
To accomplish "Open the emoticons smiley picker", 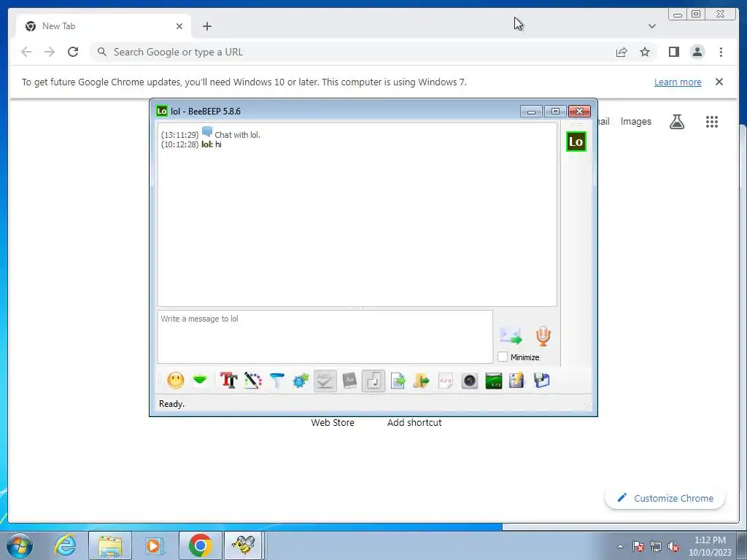I will click(x=175, y=381).
